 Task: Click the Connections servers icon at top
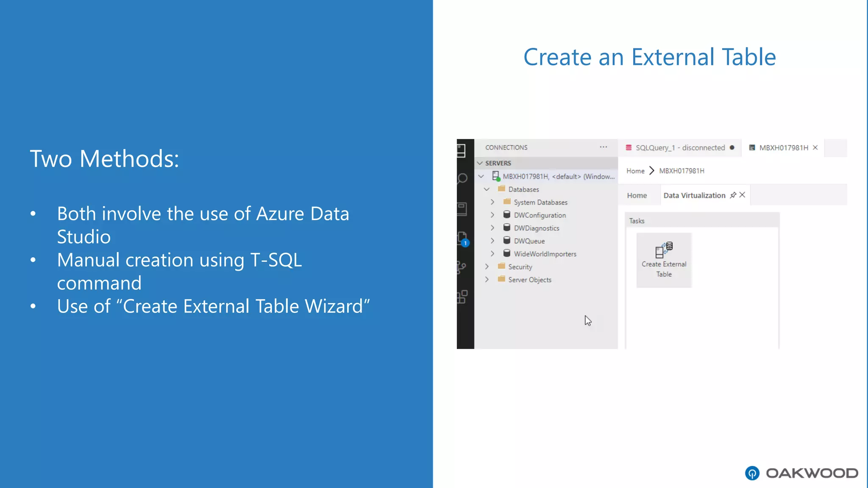pyautogui.click(x=462, y=150)
